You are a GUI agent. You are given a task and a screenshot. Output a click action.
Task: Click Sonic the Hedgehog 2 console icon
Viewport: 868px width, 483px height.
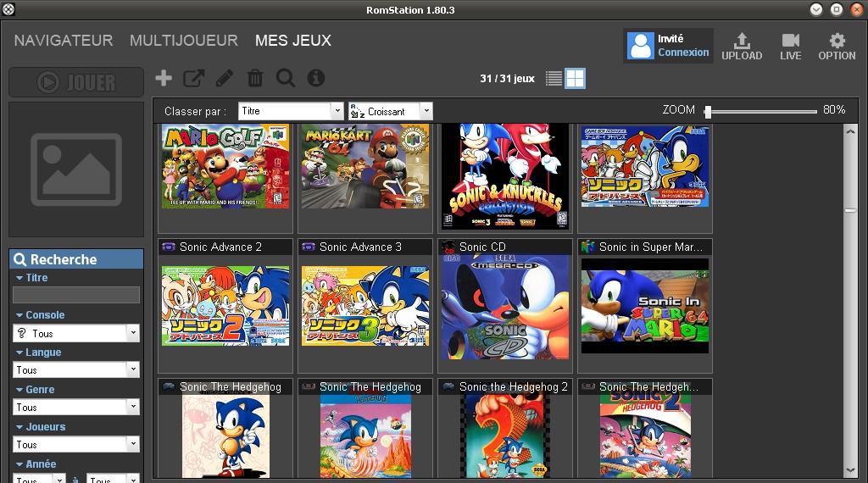click(448, 386)
